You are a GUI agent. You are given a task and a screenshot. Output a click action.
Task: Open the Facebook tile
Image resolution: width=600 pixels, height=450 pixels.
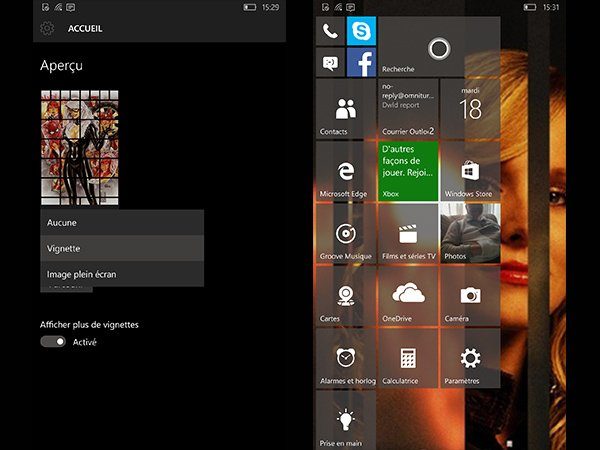361,62
